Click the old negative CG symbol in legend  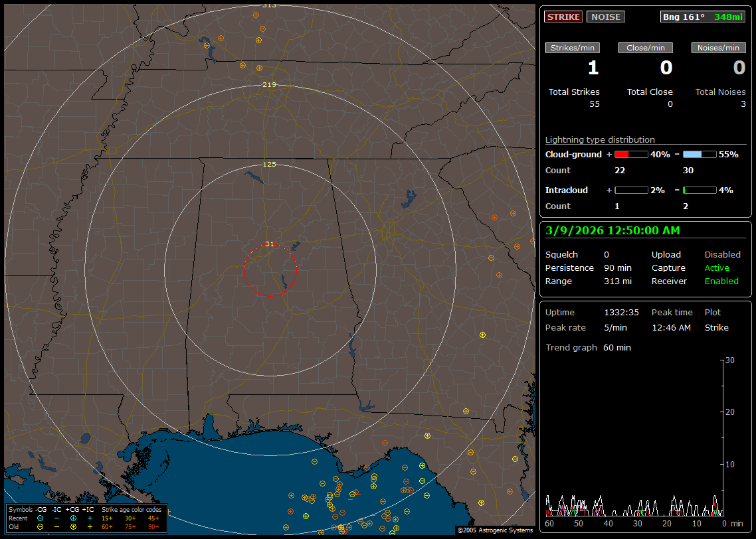tap(41, 526)
